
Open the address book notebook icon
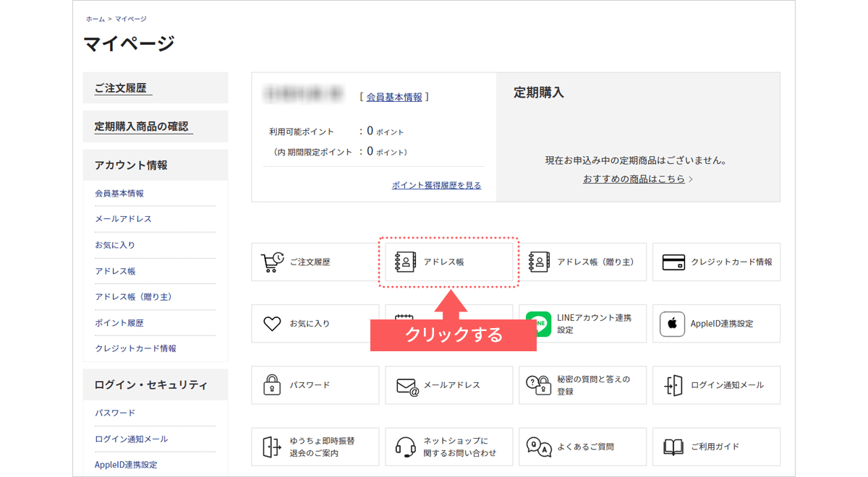tap(405, 262)
